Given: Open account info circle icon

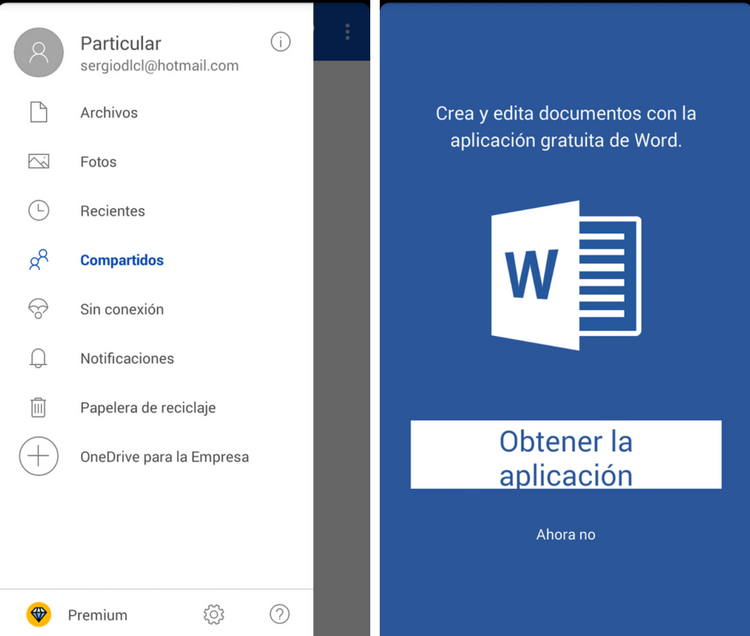Looking at the screenshot, I should 280,42.
